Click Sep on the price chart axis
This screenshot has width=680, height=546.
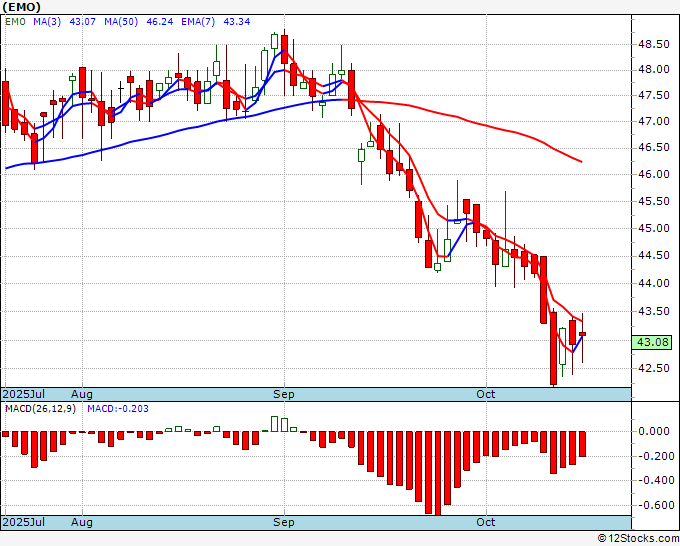[x=284, y=394]
